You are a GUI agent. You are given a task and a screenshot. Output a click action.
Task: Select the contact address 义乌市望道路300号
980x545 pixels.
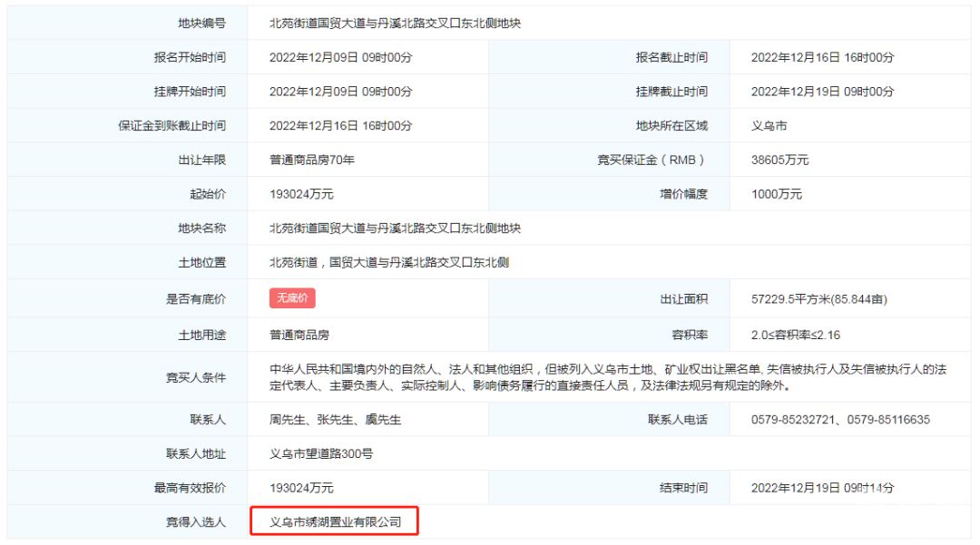pyautogui.click(x=321, y=453)
